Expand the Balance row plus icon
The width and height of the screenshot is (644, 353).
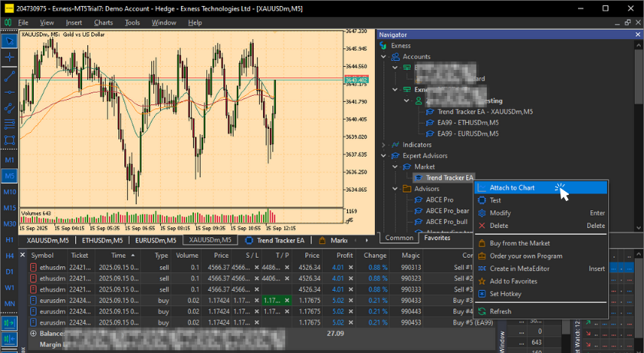pyautogui.click(x=33, y=334)
